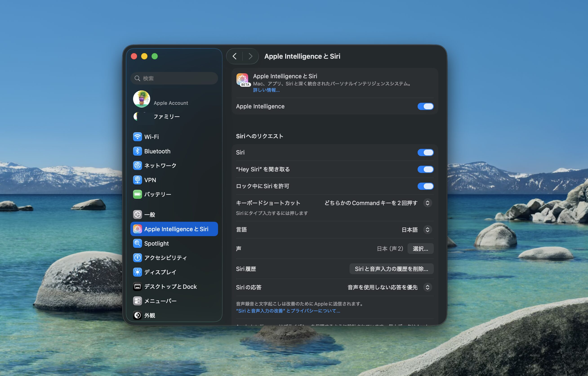
Task: Click the 検索 search field
Action: (174, 78)
